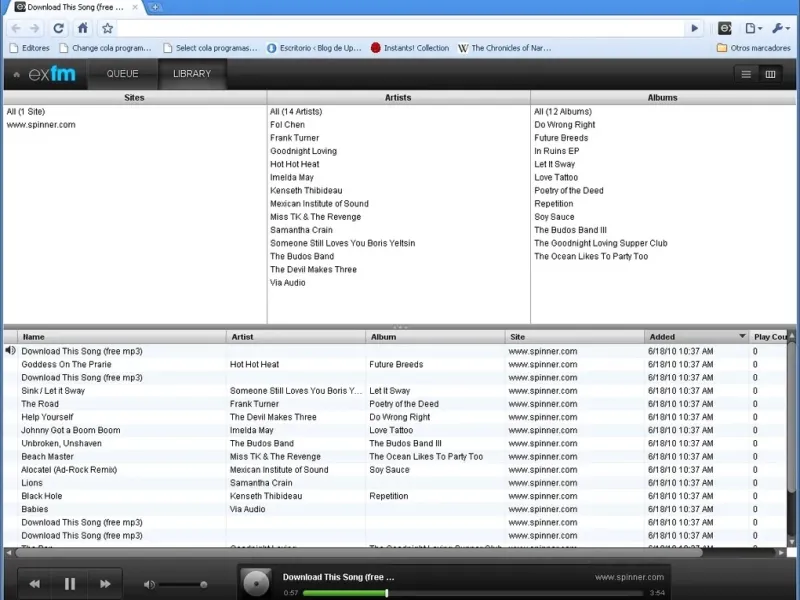Viewport: 800px width, 600px height.
Task: Open the LIBRARY tab
Action: [192, 74]
